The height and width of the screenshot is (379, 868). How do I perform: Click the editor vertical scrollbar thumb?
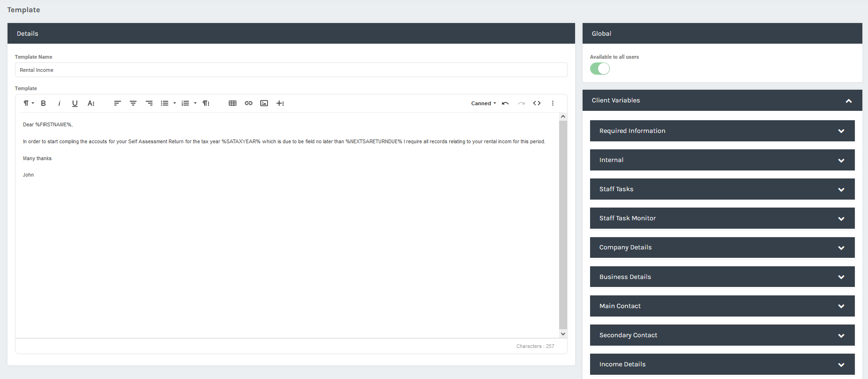coord(563,225)
